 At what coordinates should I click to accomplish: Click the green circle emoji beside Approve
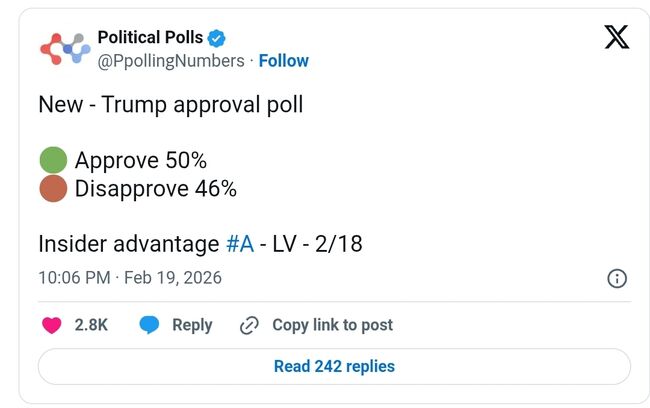click(x=53, y=160)
